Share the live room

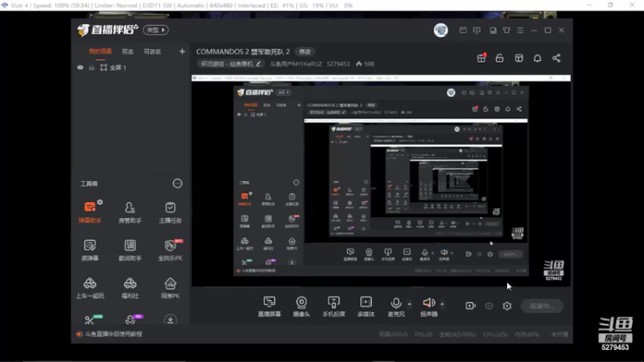pos(556,58)
